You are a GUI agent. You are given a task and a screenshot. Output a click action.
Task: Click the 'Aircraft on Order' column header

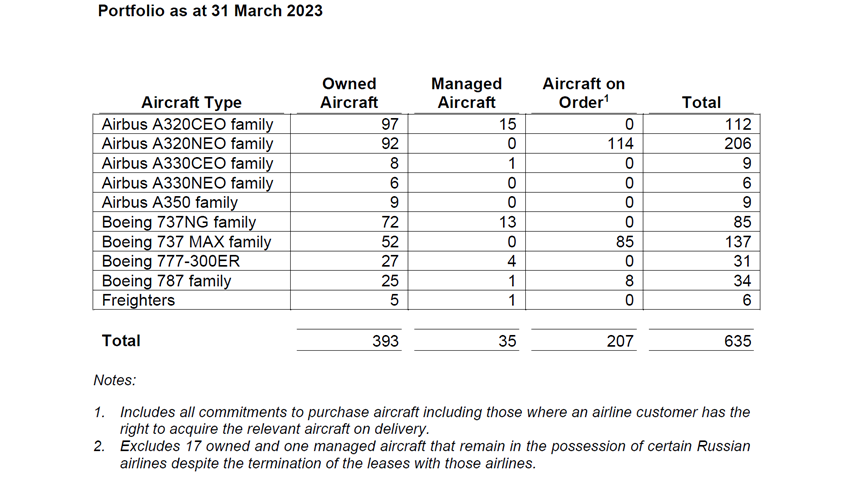click(584, 93)
